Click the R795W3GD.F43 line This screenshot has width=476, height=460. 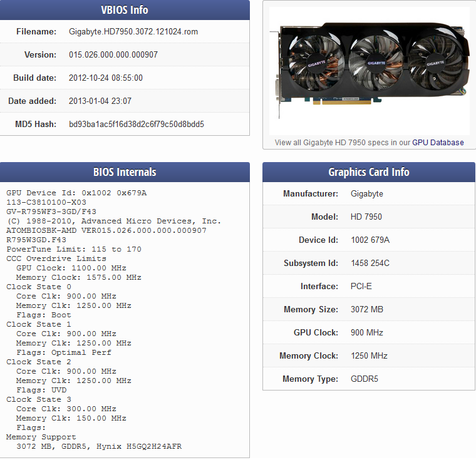tap(36, 240)
